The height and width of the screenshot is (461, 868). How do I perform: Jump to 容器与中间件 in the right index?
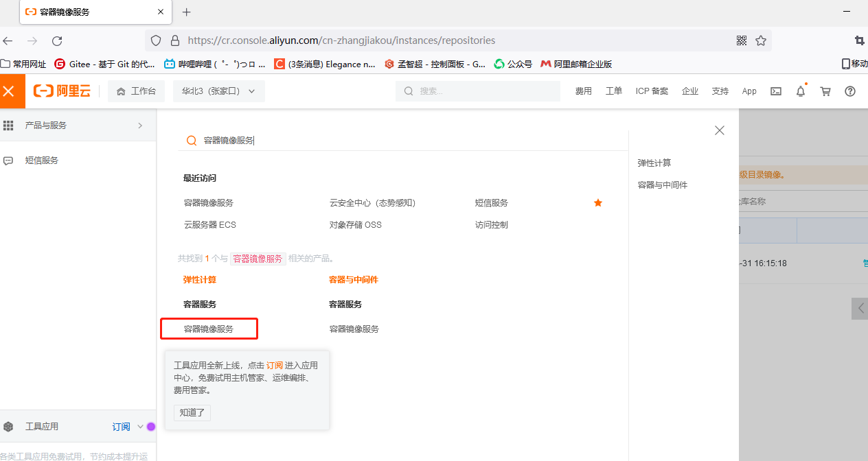(663, 185)
